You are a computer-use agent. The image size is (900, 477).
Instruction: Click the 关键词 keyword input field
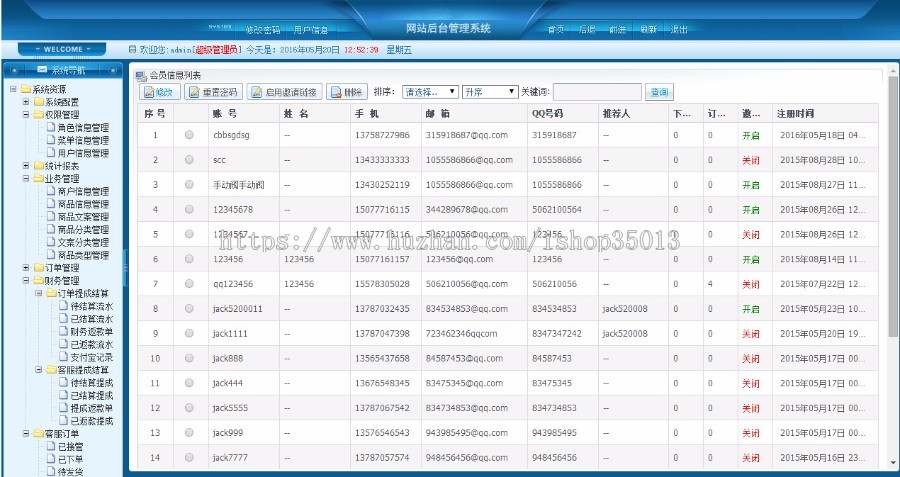point(597,92)
